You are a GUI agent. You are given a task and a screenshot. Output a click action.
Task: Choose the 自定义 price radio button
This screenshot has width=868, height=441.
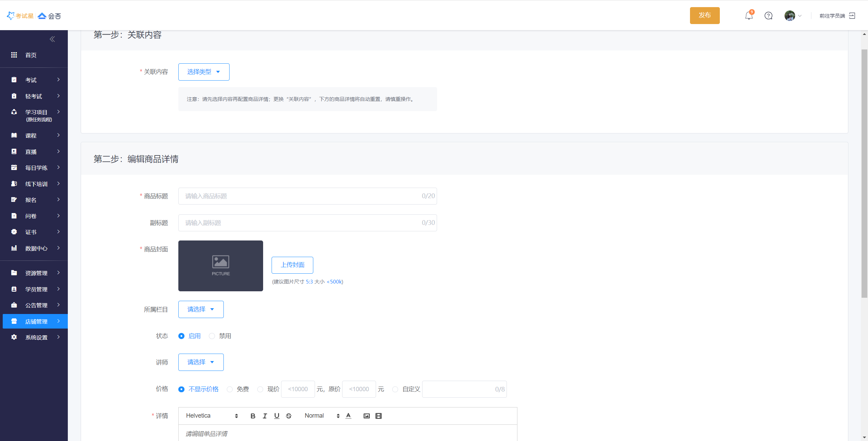[395, 389]
